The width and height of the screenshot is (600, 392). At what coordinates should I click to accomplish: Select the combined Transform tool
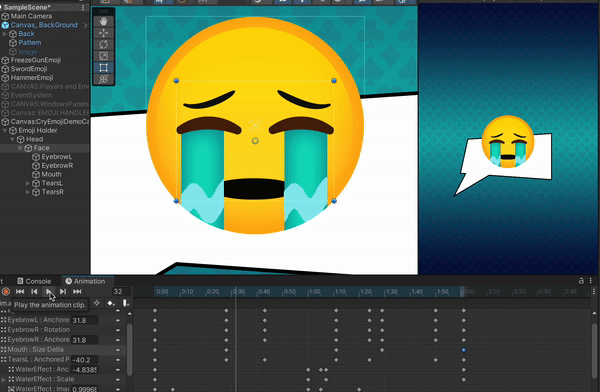point(103,79)
